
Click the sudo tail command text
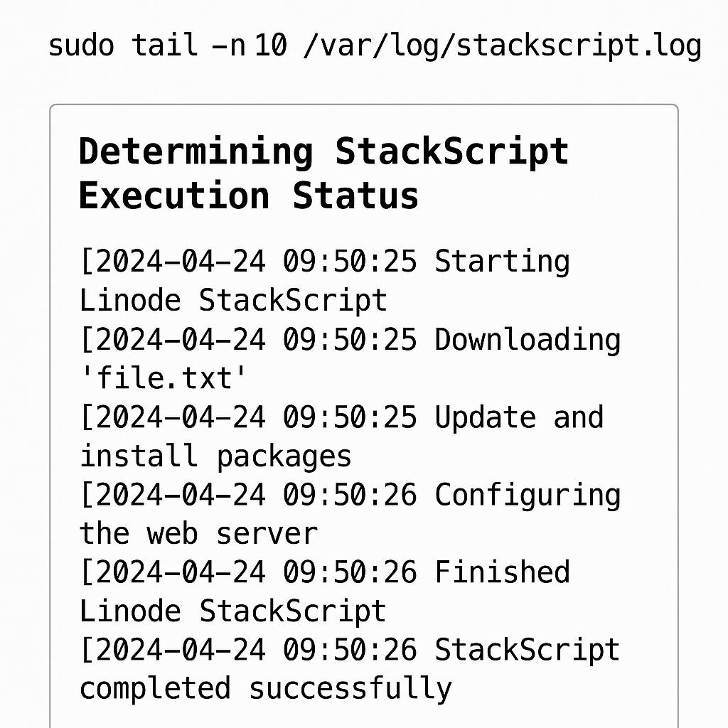(x=375, y=46)
